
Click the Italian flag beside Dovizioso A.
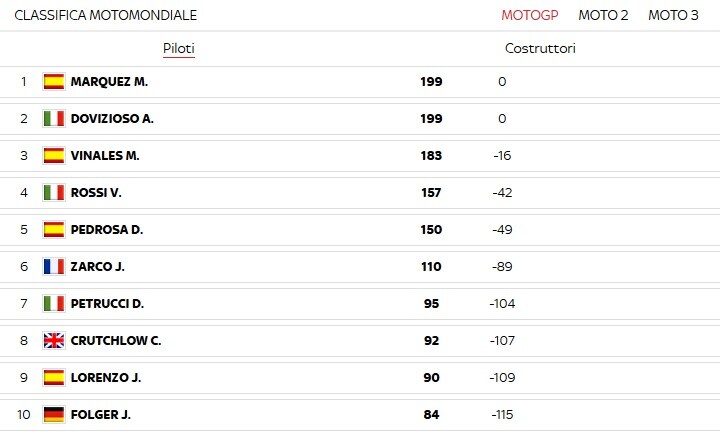tap(54, 118)
